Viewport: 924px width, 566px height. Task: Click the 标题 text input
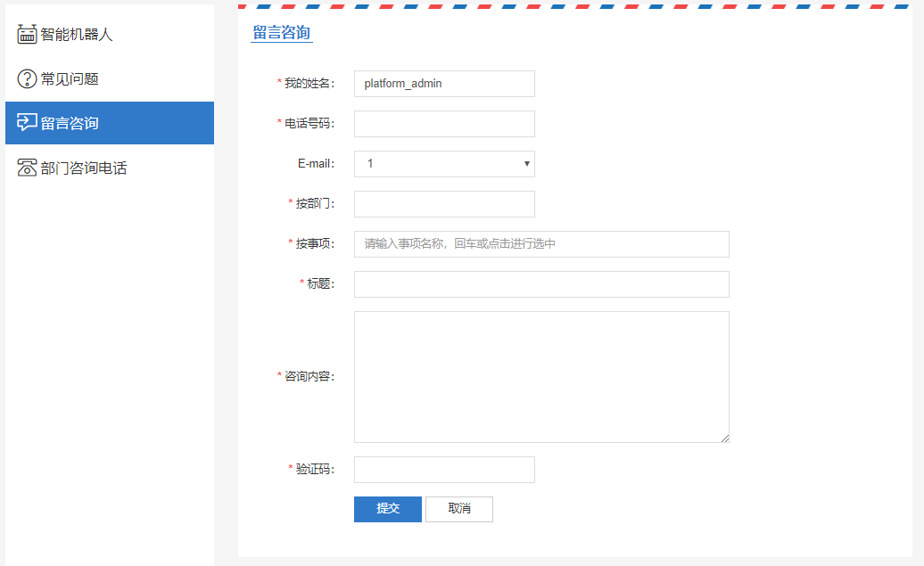coord(541,284)
